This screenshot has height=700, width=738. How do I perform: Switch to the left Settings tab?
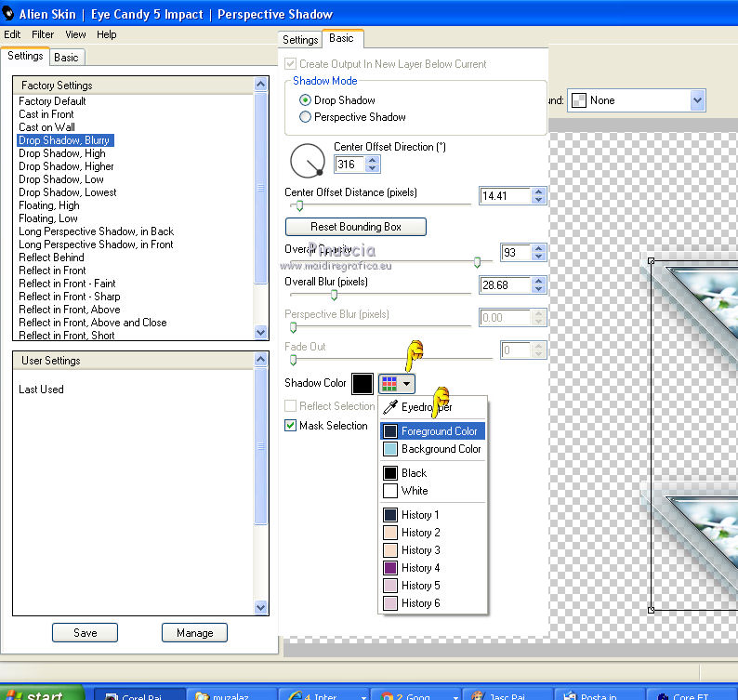tap(25, 56)
